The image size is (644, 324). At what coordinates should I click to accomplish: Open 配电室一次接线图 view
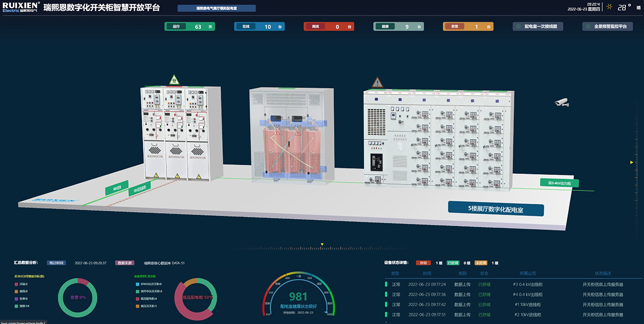click(x=537, y=26)
